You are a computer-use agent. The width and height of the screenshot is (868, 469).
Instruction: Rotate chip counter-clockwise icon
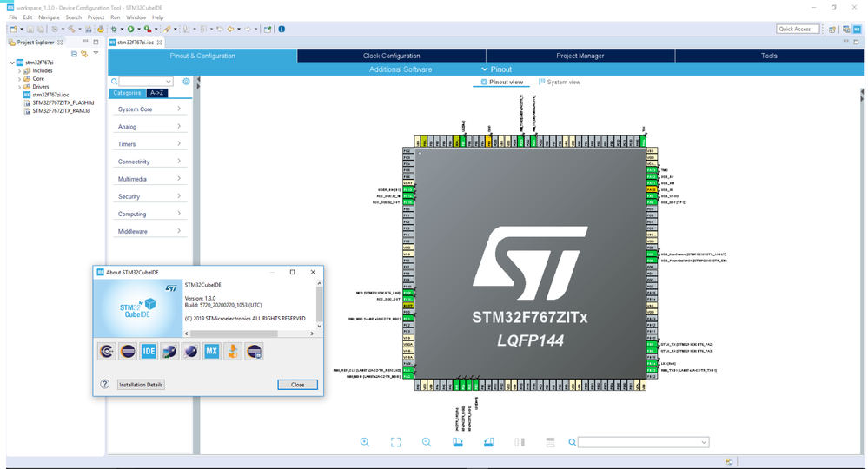point(489,442)
